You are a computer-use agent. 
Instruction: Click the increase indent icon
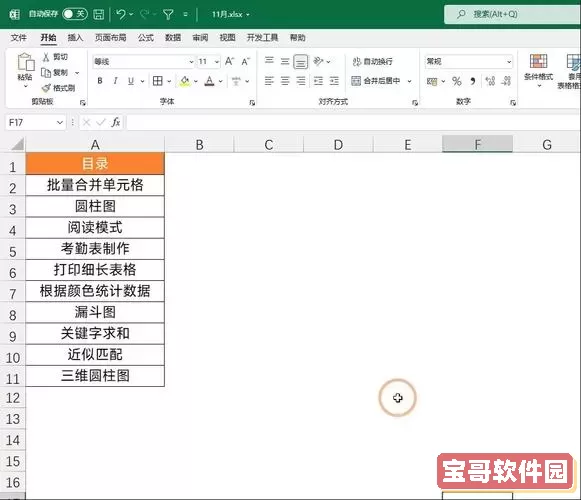point(334,81)
